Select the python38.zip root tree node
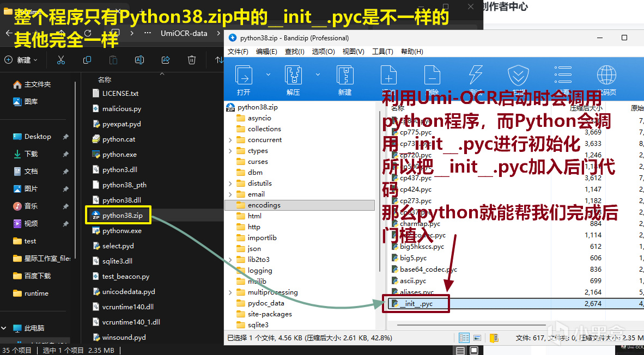Screen dimensions: 644x355 pyautogui.click(x=252, y=107)
